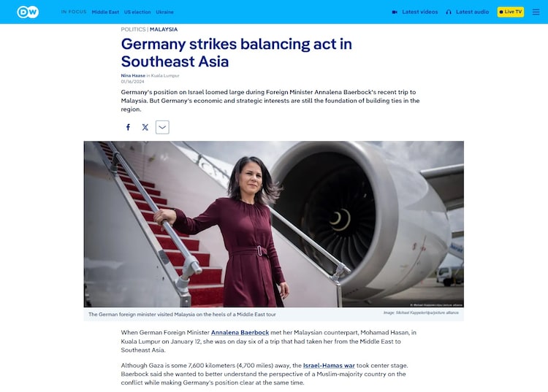Follow the Israel-Hamas war hyperlink
This screenshot has height=392, width=548.
(x=329, y=366)
